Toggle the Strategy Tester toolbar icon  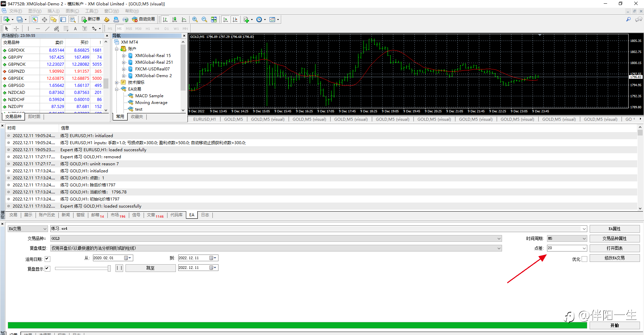[72, 19]
